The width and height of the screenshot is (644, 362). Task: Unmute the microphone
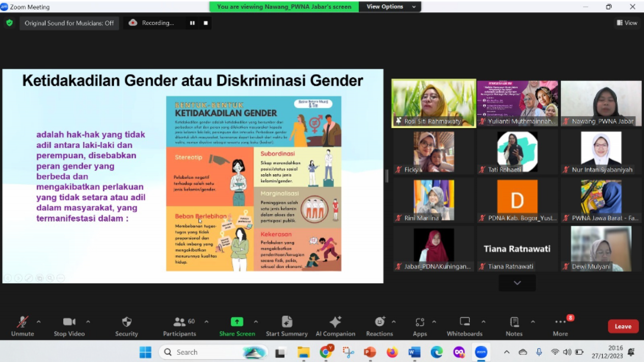(x=22, y=322)
